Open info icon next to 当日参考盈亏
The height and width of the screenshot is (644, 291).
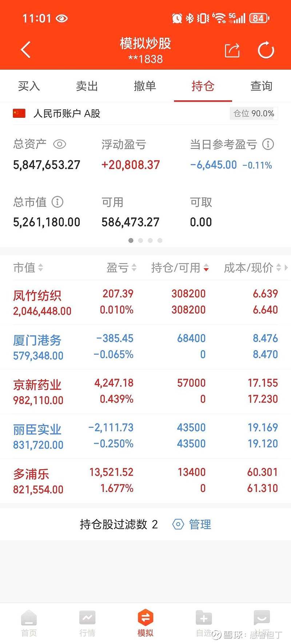pos(268,144)
